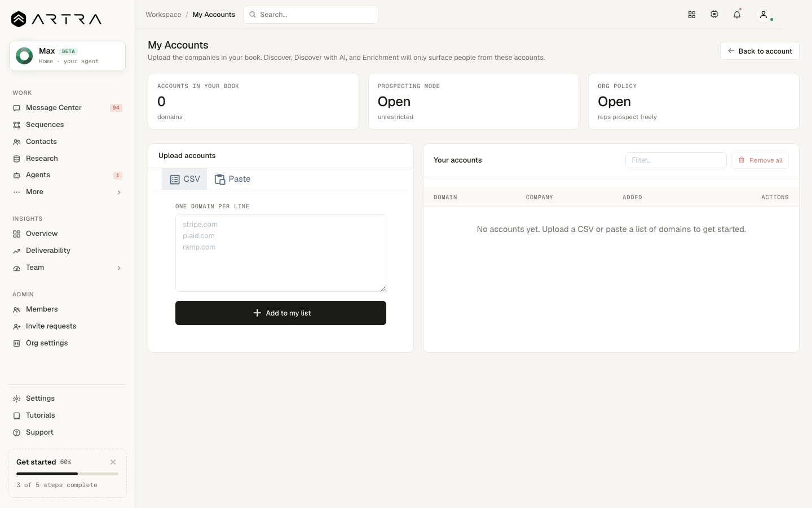Click Back to account button
This screenshot has height=508, width=812.
pos(760,51)
